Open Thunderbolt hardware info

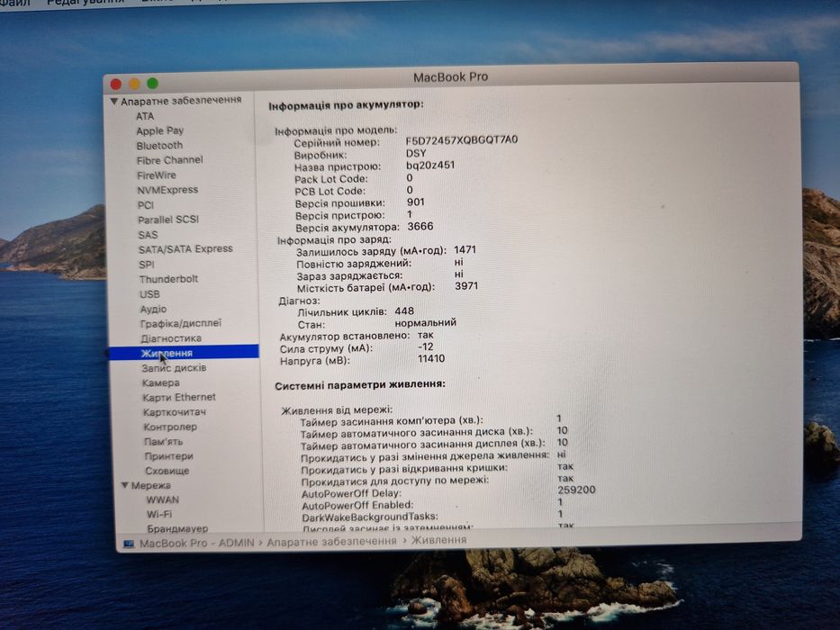pos(168,279)
